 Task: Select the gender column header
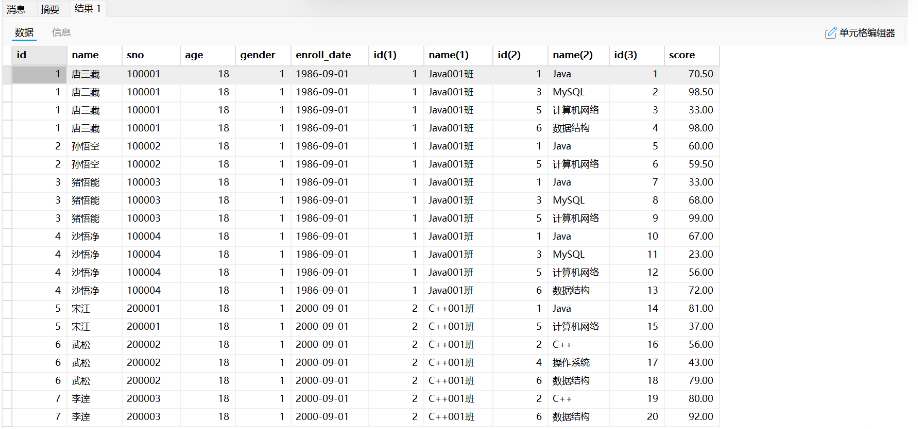tap(256, 54)
